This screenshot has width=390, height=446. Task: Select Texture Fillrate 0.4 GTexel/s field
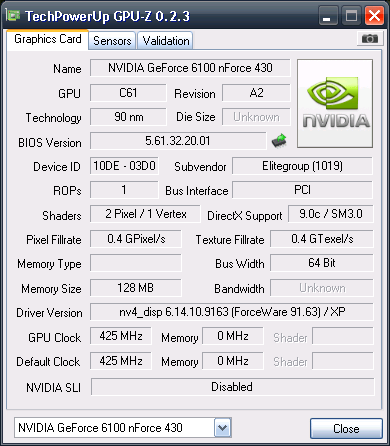[x=322, y=239]
